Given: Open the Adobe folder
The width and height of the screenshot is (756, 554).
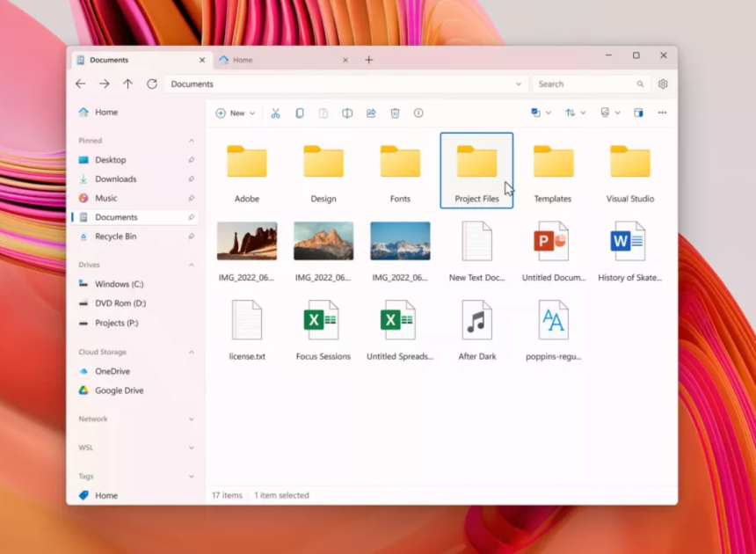Looking at the screenshot, I should click(x=247, y=171).
